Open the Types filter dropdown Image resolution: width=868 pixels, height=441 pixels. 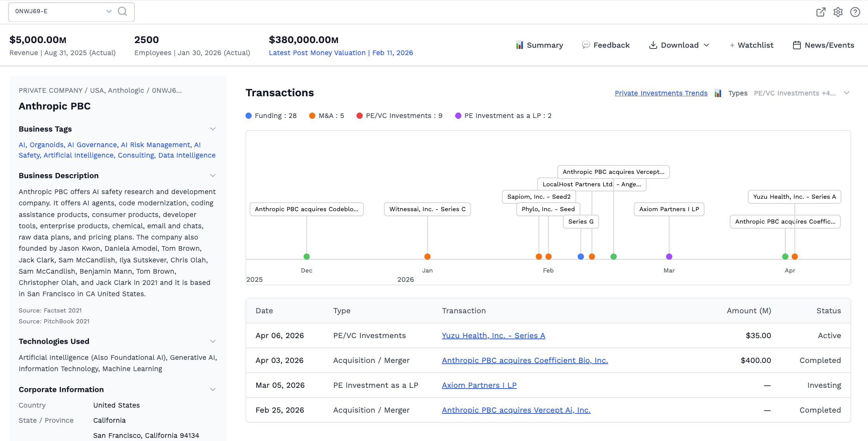coord(802,93)
